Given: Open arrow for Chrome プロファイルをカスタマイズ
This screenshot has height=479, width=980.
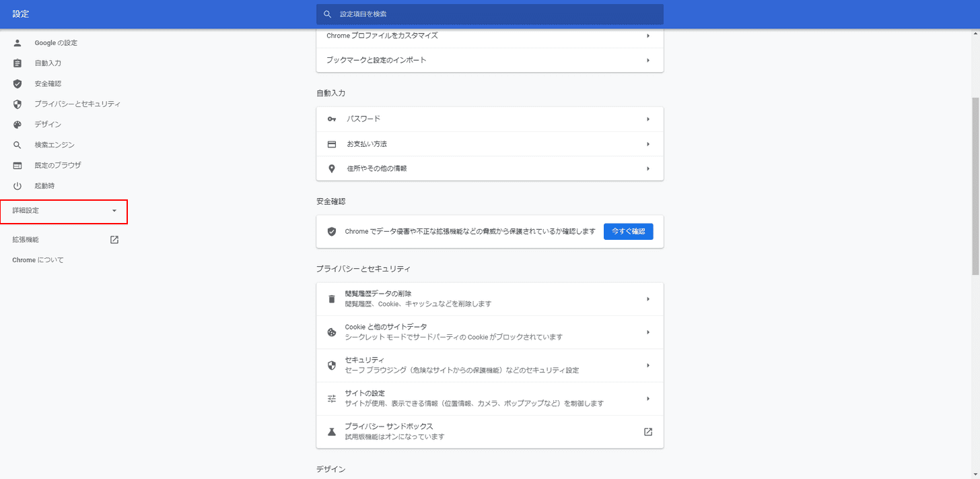Looking at the screenshot, I should pyautogui.click(x=648, y=36).
